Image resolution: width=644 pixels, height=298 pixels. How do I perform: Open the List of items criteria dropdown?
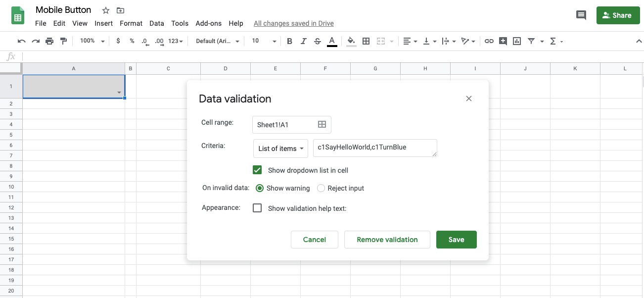(280, 148)
